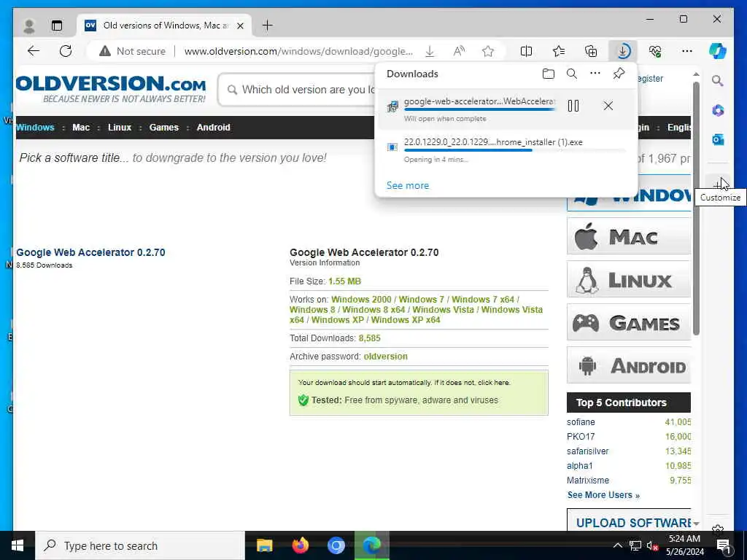747x560 pixels.
Task: Launch Chrome from taskbar
Action: (x=336, y=545)
